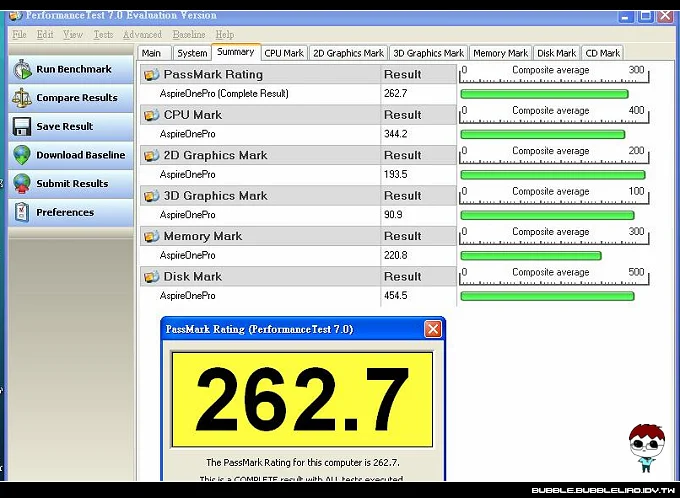Viewport: 680px width, 498px height.
Task: Click the Memory Mark header icon
Action: [x=151, y=236]
